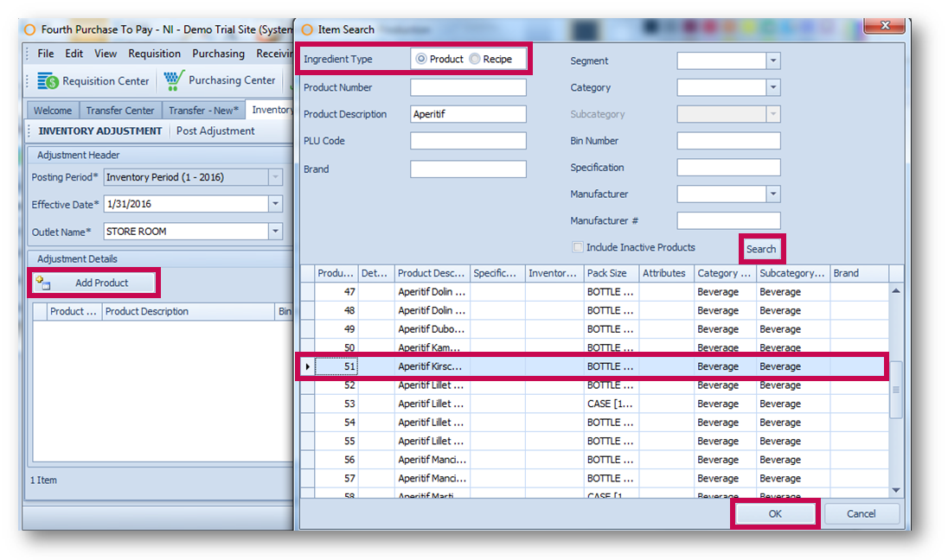Click the Add Product icon button
The image size is (948, 560).
click(x=41, y=283)
